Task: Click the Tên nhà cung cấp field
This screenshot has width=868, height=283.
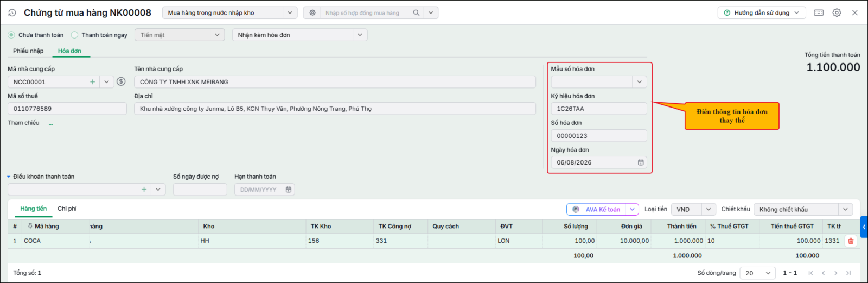Action: (x=335, y=82)
